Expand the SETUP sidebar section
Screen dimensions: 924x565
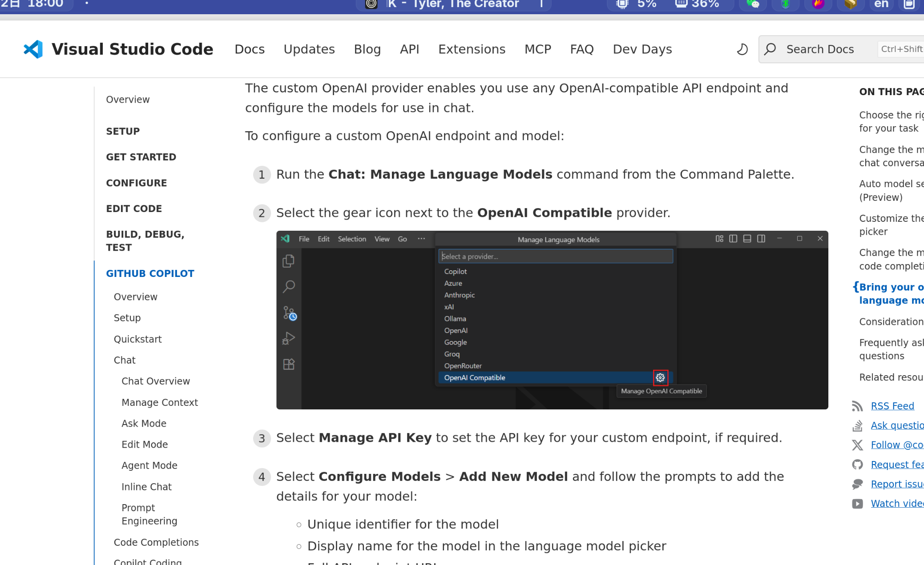[x=123, y=131]
